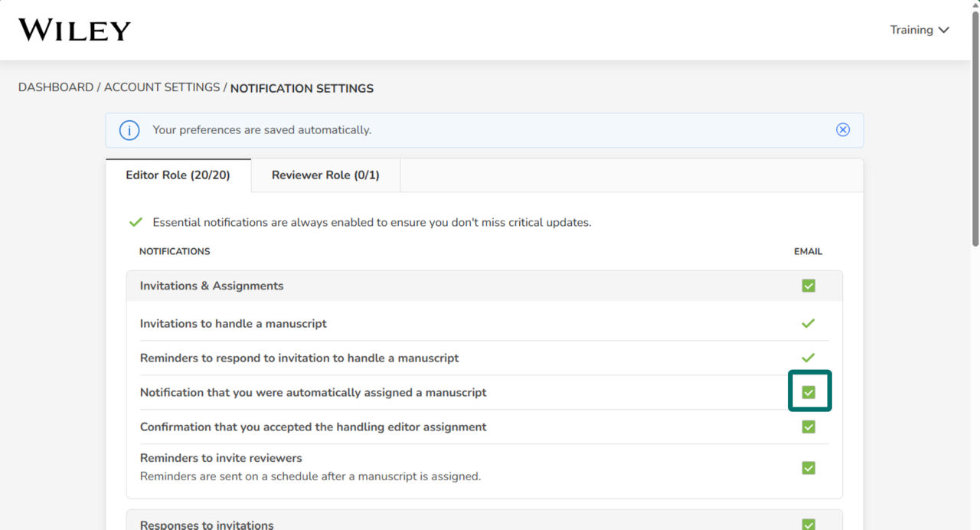This screenshot has width=980, height=530.
Task: Toggle email for handling editor assignment confirmation
Action: (x=808, y=427)
